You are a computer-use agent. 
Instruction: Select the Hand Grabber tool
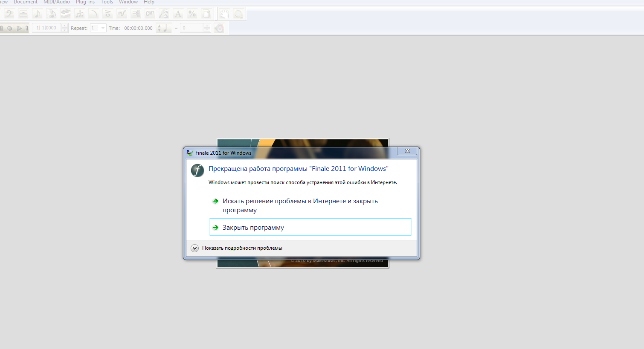pos(224,14)
